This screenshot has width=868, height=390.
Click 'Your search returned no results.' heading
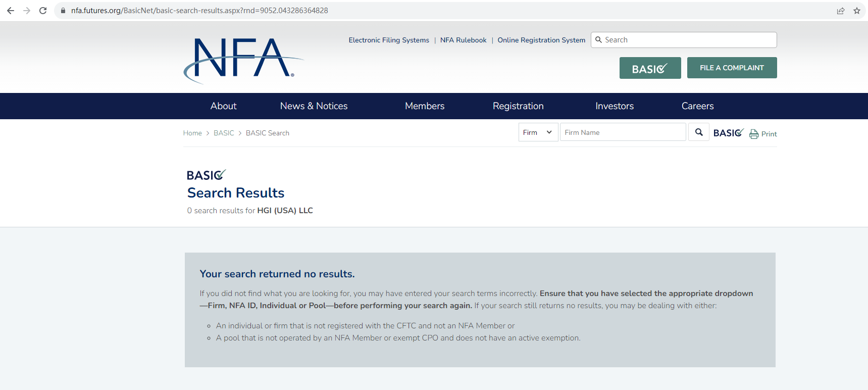pyautogui.click(x=277, y=274)
